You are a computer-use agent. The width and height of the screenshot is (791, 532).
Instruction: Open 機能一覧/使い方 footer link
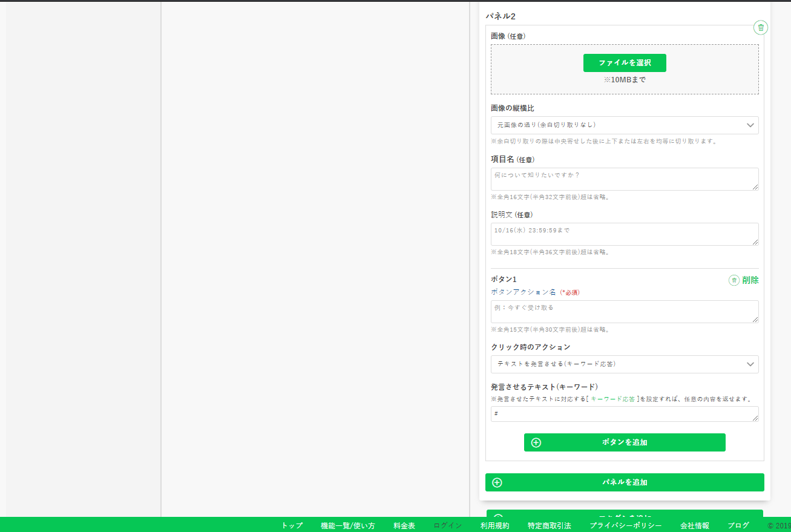tap(348, 526)
